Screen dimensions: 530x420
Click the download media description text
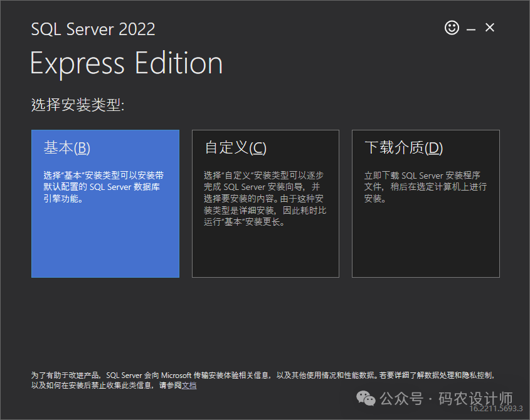click(x=425, y=187)
